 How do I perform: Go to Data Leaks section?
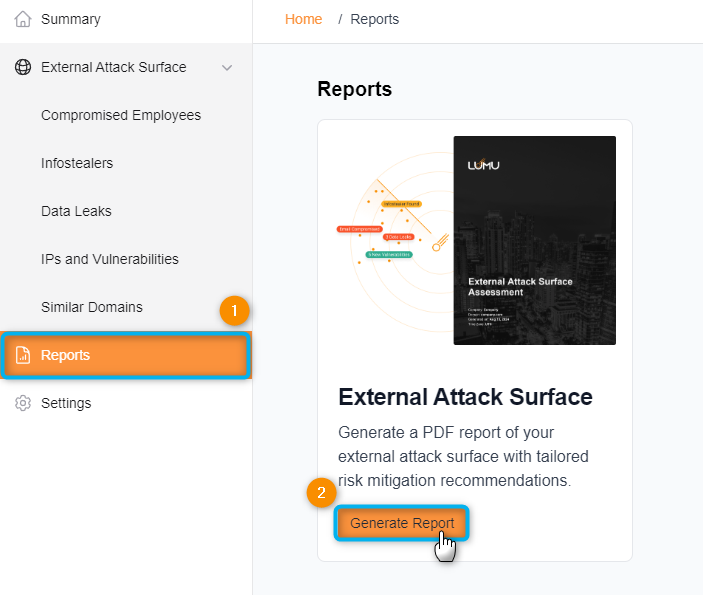(76, 211)
